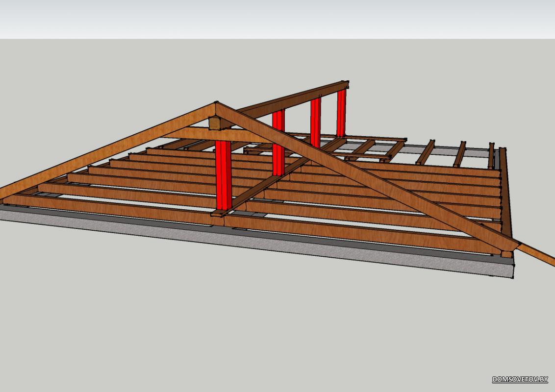
Task: Select the farthest red post under the ridge beam
Action: coord(342,113)
